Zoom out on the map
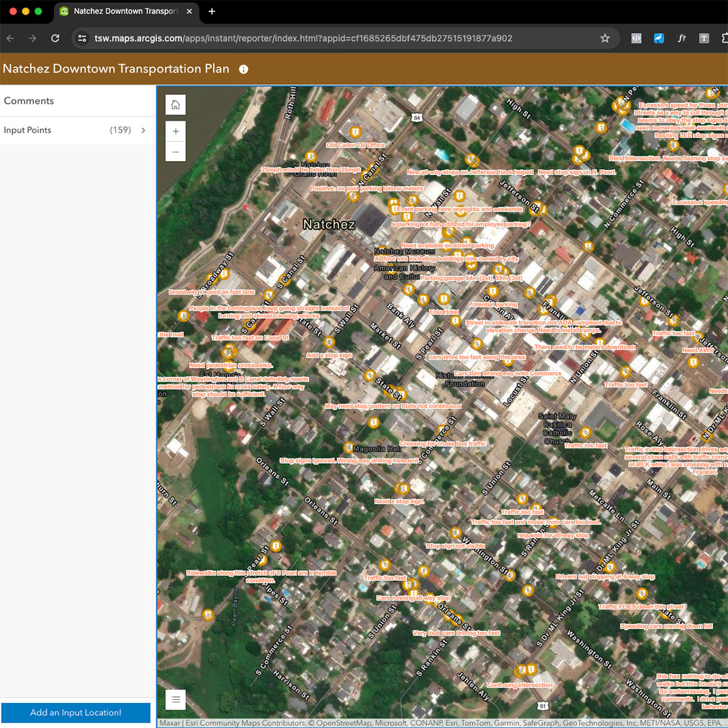This screenshot has width=728, height=728. [x=175, y=152]
